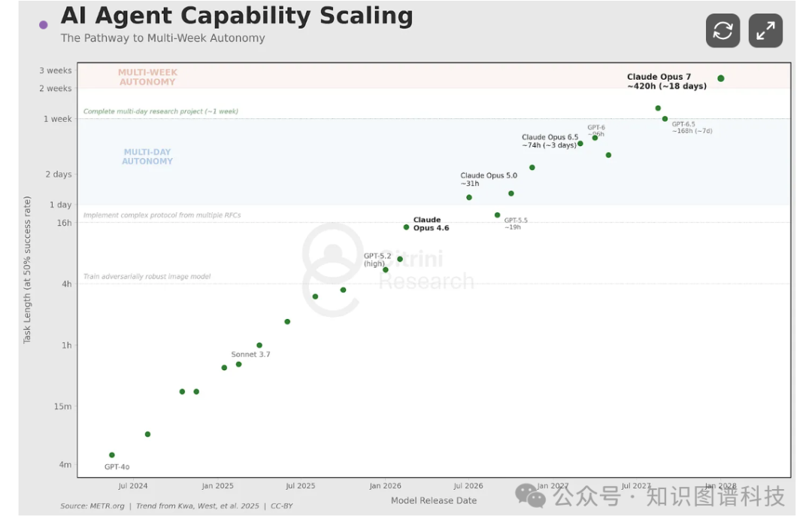812x529 pixels.
Task: Select the GPT-4o data point
Action: click(112, 455)
